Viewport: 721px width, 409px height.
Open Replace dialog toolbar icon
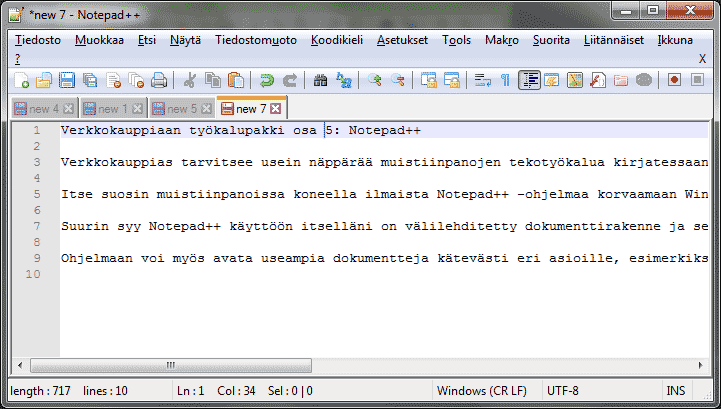(x=343, y=80)
